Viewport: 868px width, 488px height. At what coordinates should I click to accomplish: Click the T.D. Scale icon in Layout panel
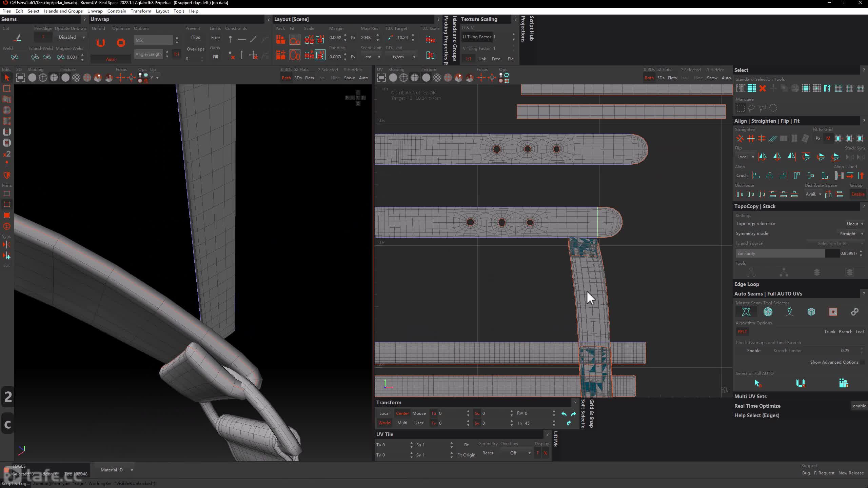pos(430,40)
